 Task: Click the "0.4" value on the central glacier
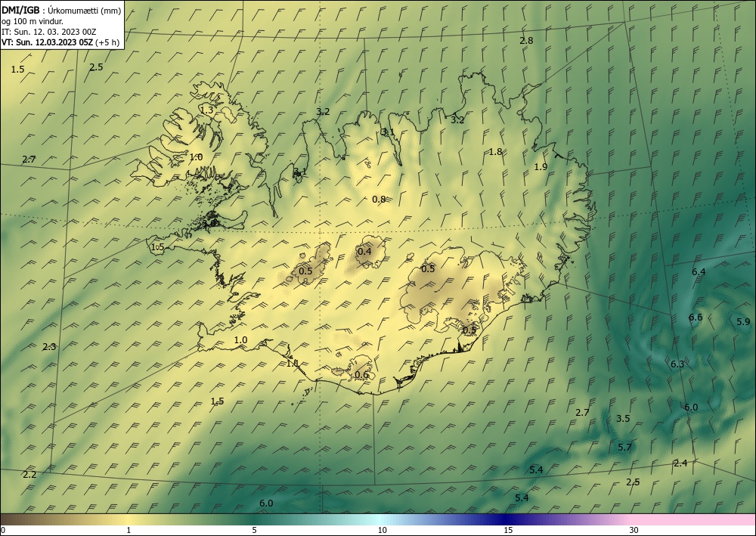tap(364, 251)
